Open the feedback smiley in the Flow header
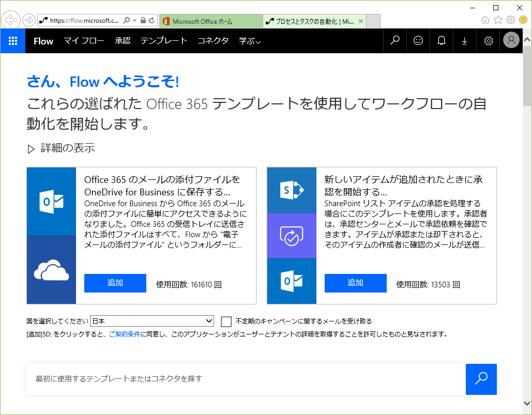 [418, 41]
